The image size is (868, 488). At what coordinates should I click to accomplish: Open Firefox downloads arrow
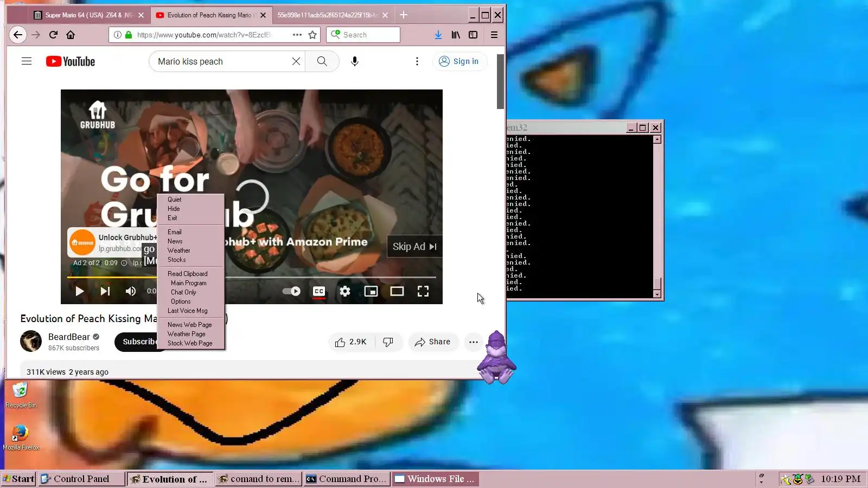coord(438,35)
